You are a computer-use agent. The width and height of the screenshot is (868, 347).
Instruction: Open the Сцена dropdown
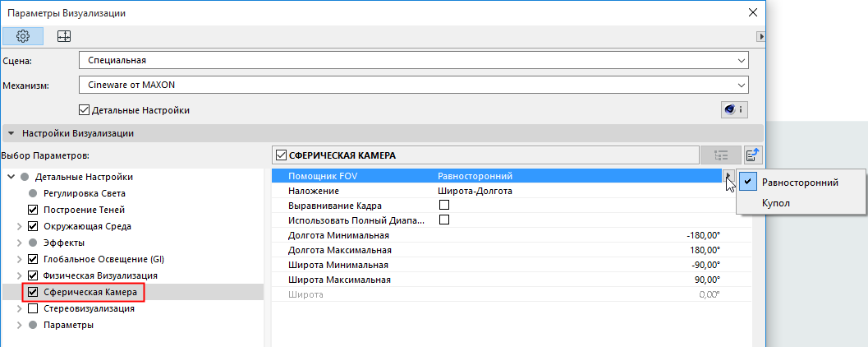pos(415,60)
